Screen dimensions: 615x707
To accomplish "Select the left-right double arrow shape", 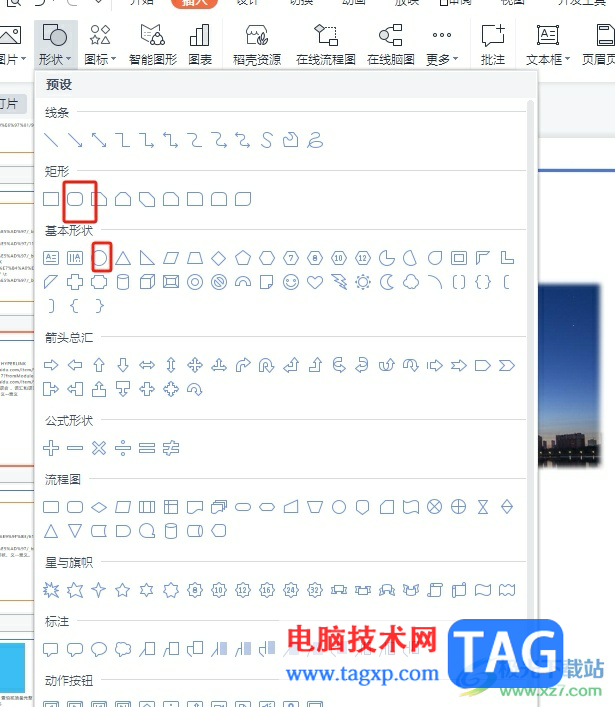I will pyautogui.click(x=147, y=365).
